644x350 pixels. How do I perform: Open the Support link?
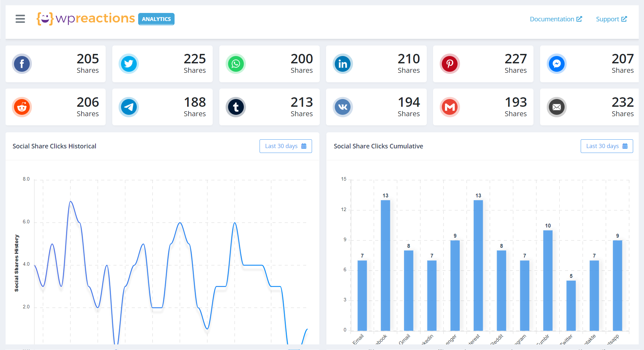(611, 19)
